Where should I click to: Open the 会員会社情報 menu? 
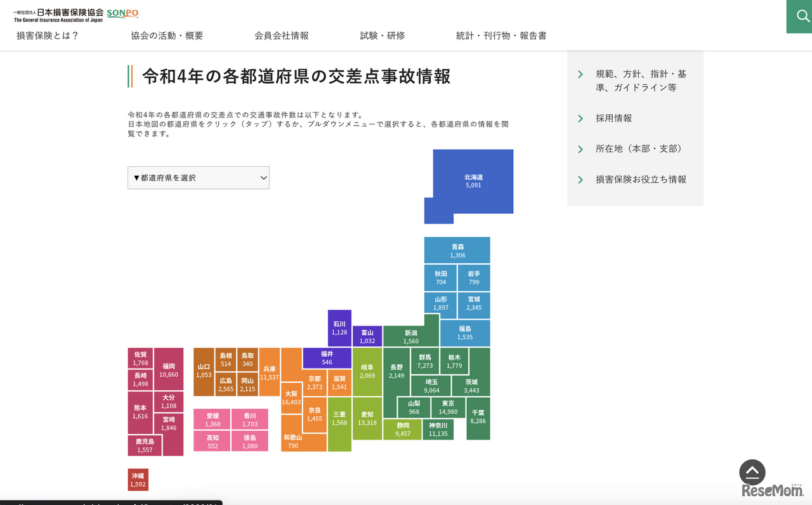click(281, 36)
